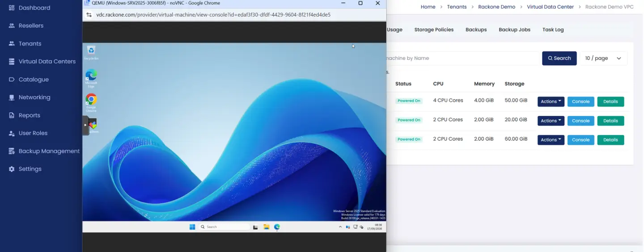This screenshot has width=644, height=252.
Task: View site information icon in address bar
Action: pos(89,15)
